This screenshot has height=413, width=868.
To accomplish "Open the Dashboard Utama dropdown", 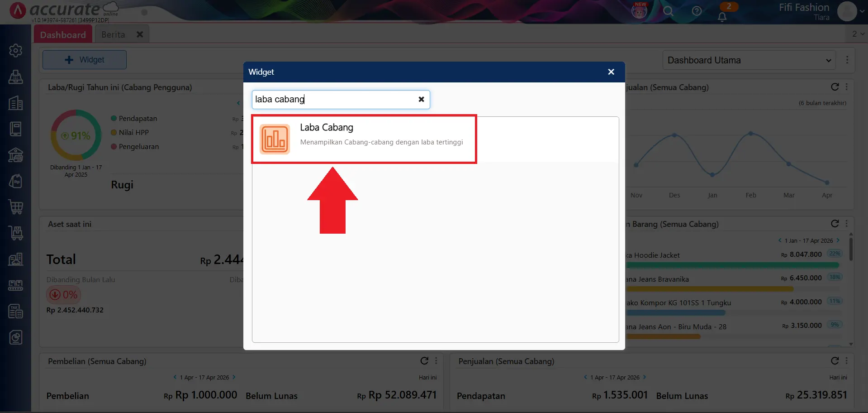I will (x=749, y=60).
